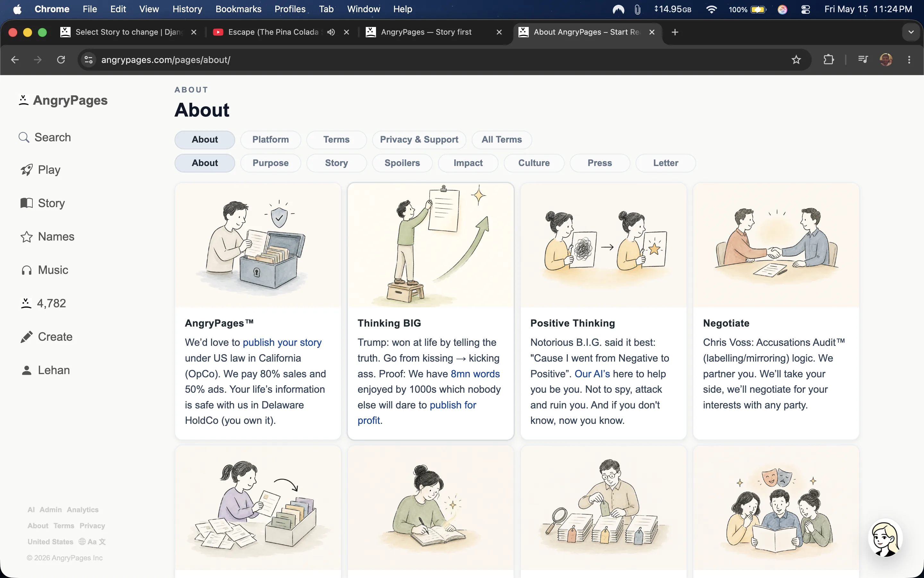Select the Press sub-tab
Screen dimensions: 924x578
tap(599, 163)
